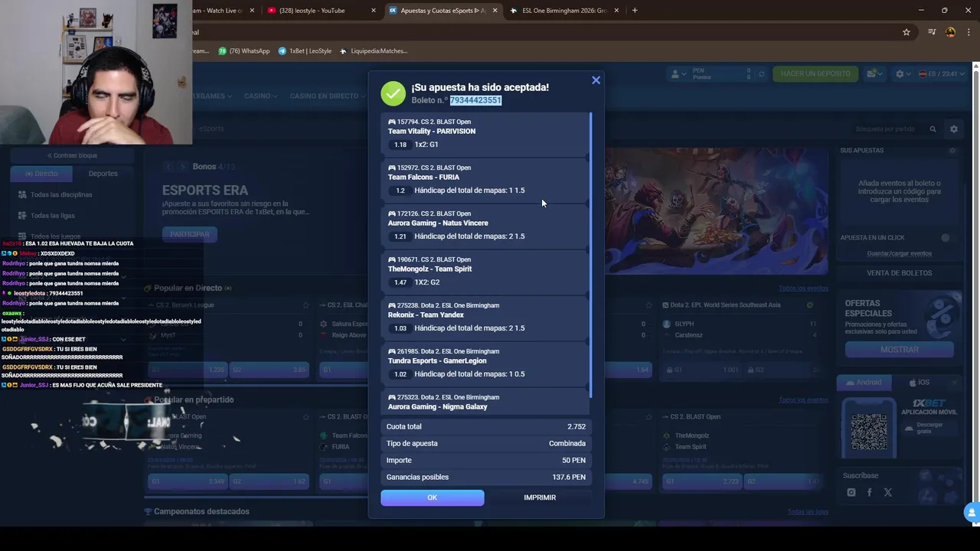Screen dimensions: 980x551
Task: Open Sus Apuestas settings gear
Action: [952, 151]
